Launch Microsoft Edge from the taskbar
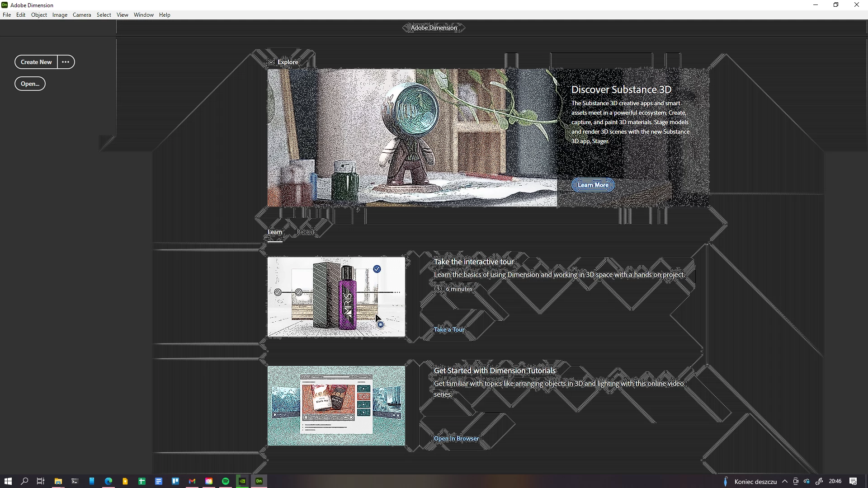The height and width of the screenshot is (488, 868). [x=108, y=481]
